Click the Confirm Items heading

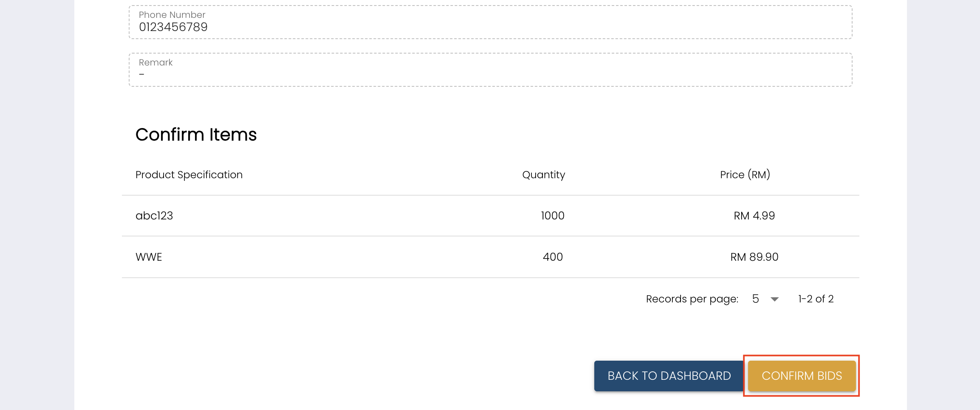196,134
